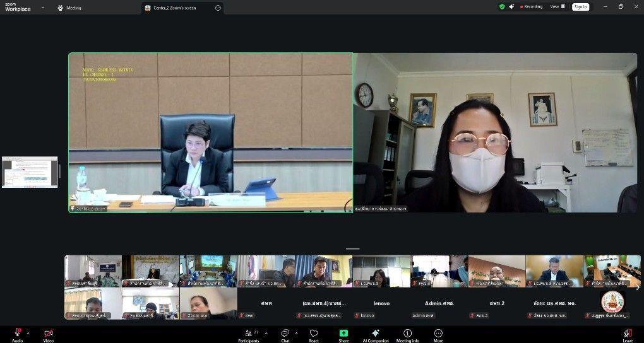Screen dimensions: 644x343
Task: Leave the meeting
Action: coord(628,334)
